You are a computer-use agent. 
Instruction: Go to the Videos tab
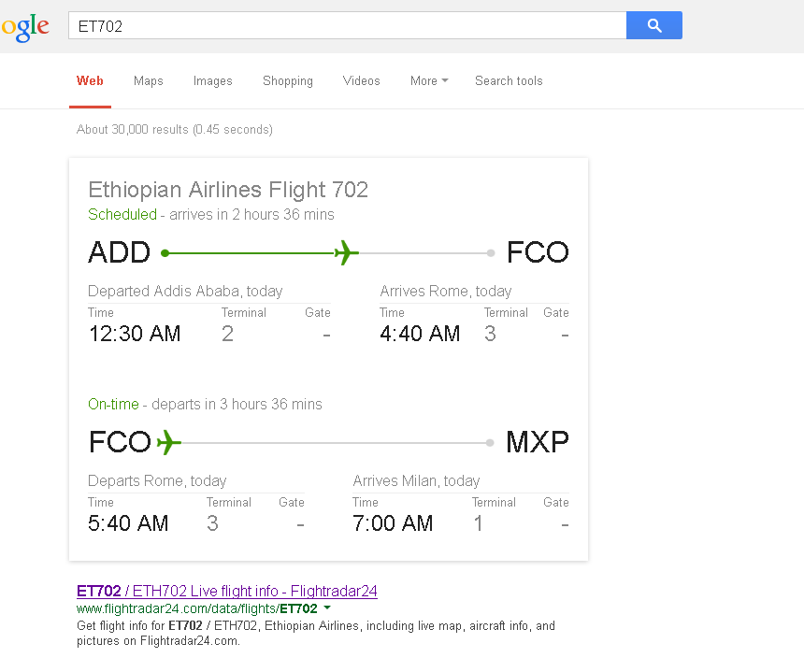click(x=362, y=81)
